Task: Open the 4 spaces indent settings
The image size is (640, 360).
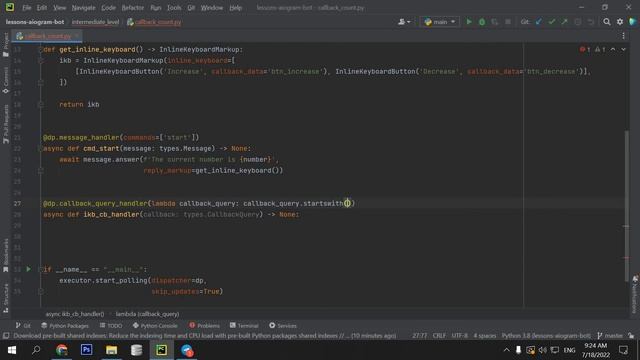Action: 484,336
